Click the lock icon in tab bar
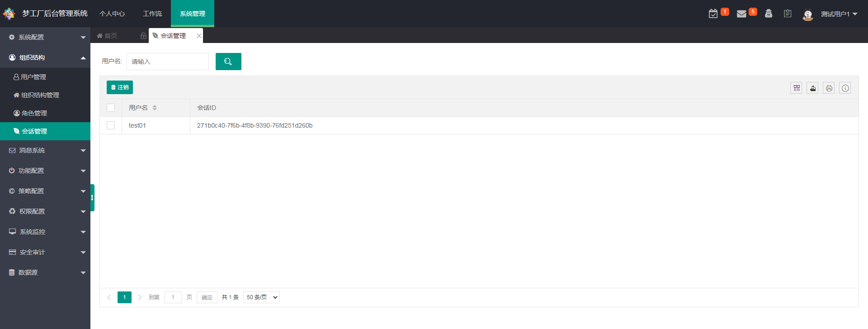Viewport: 868px width, 329px height. [143, 36]
